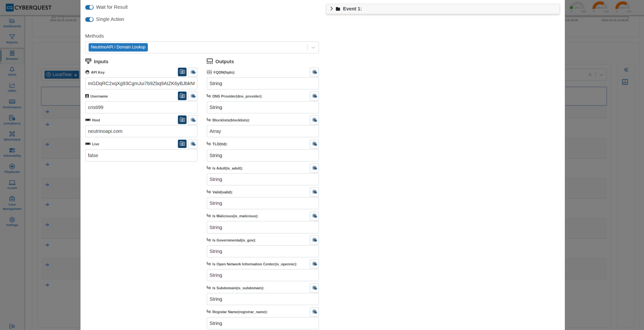Click the NeutrinoAPI / Domain Lookup method tag

(118, 47)
